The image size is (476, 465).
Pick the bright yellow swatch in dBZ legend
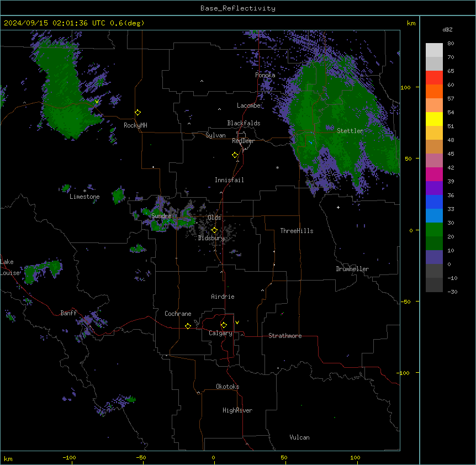(x=434, y=119)
